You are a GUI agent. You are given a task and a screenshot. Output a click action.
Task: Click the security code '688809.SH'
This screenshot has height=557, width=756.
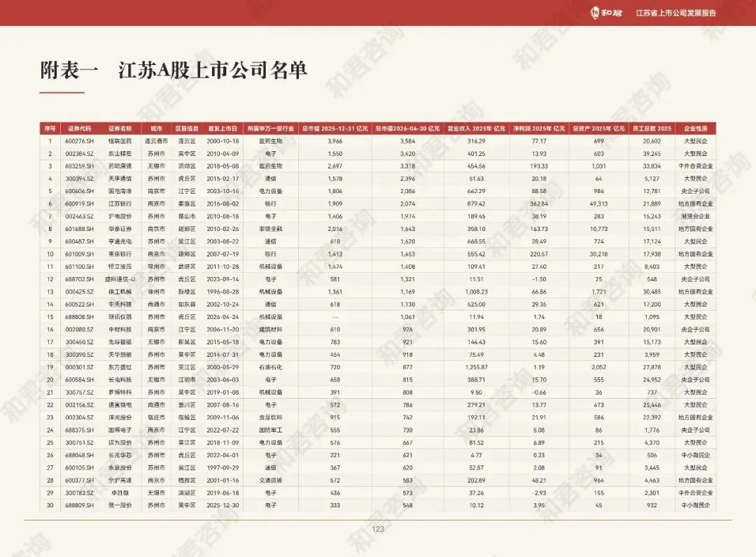(80, 505)
